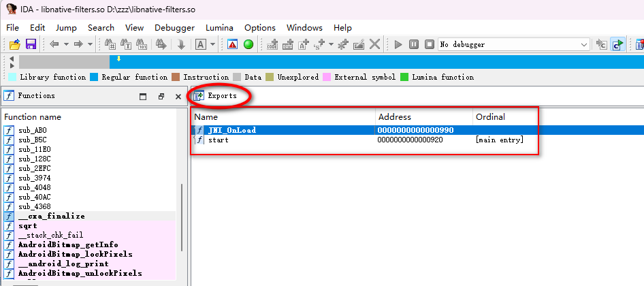
Task: Click the red warning triangle icon
Action: (x=232, y=44)
